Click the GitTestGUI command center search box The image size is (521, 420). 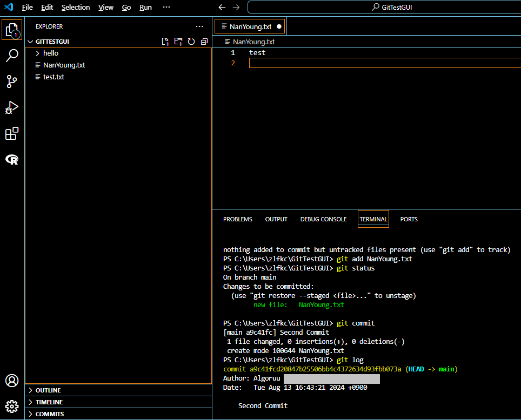(384, 8)
